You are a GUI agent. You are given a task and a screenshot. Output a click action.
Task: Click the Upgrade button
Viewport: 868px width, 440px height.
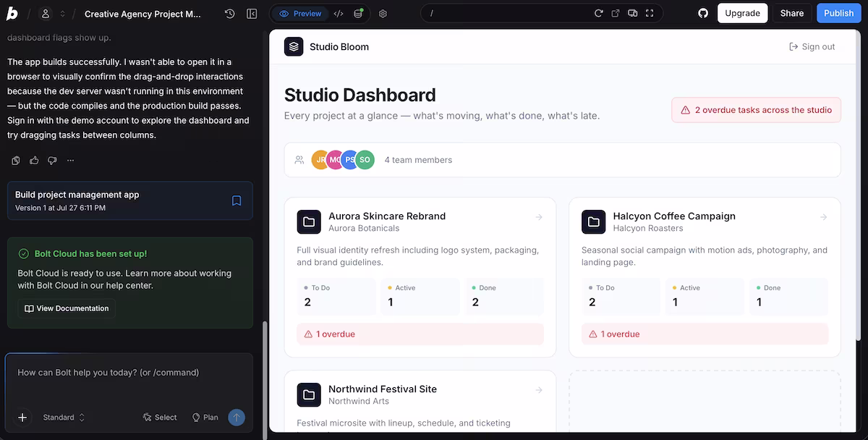tap(742, 13)
